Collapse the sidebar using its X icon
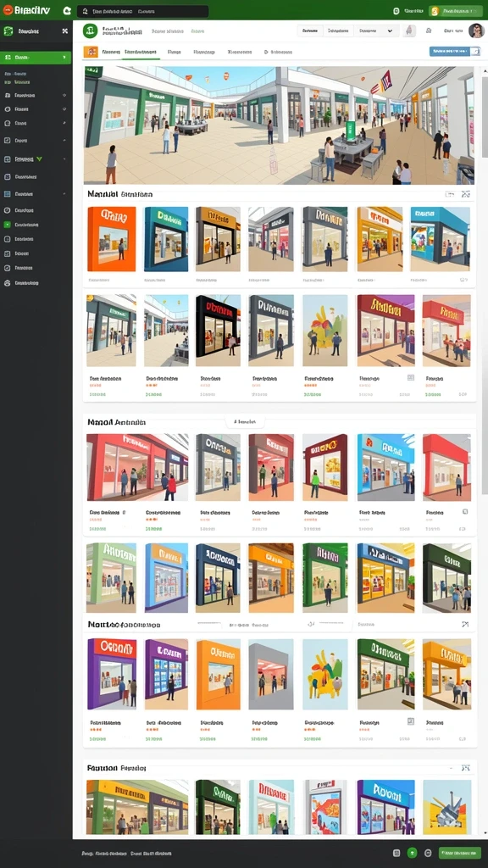This screenshot has width=488, height=868. (64, 31)
